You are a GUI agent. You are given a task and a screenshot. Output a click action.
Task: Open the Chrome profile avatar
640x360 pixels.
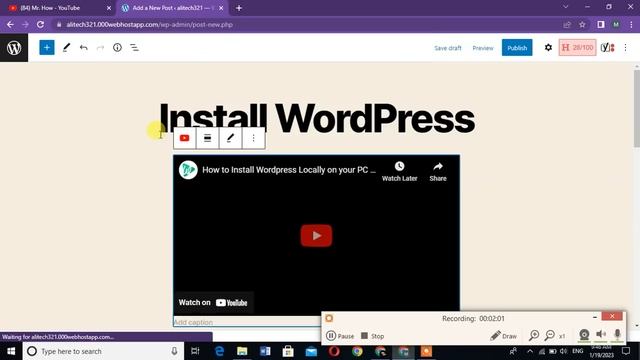tap(616, 24)
